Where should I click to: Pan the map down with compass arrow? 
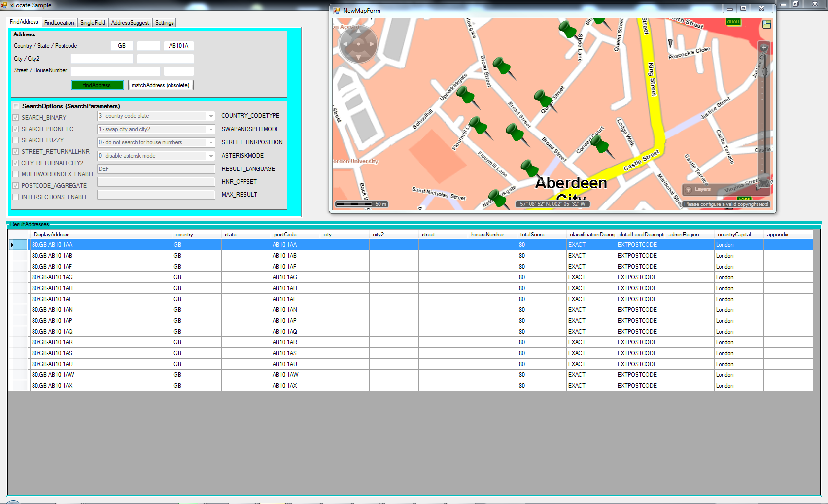(358, 57)
